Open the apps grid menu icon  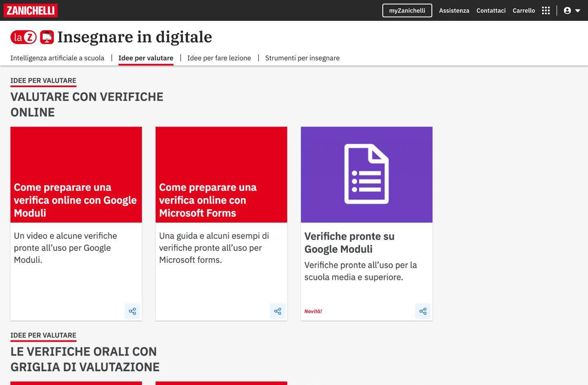click(545, 11)
